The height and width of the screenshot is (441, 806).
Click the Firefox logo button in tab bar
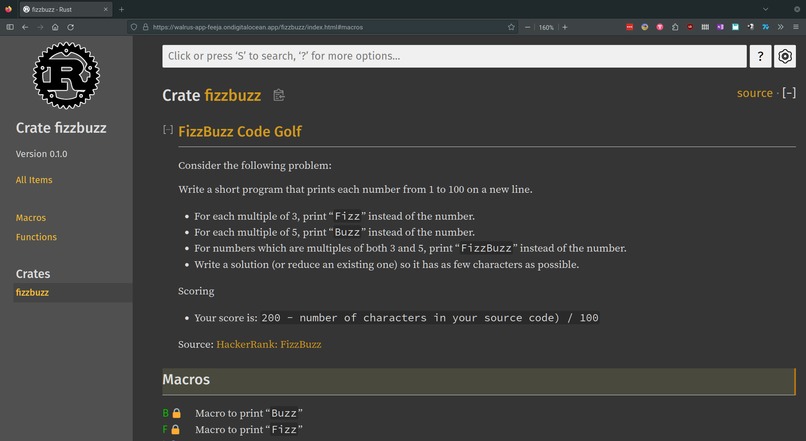[8, 9]
